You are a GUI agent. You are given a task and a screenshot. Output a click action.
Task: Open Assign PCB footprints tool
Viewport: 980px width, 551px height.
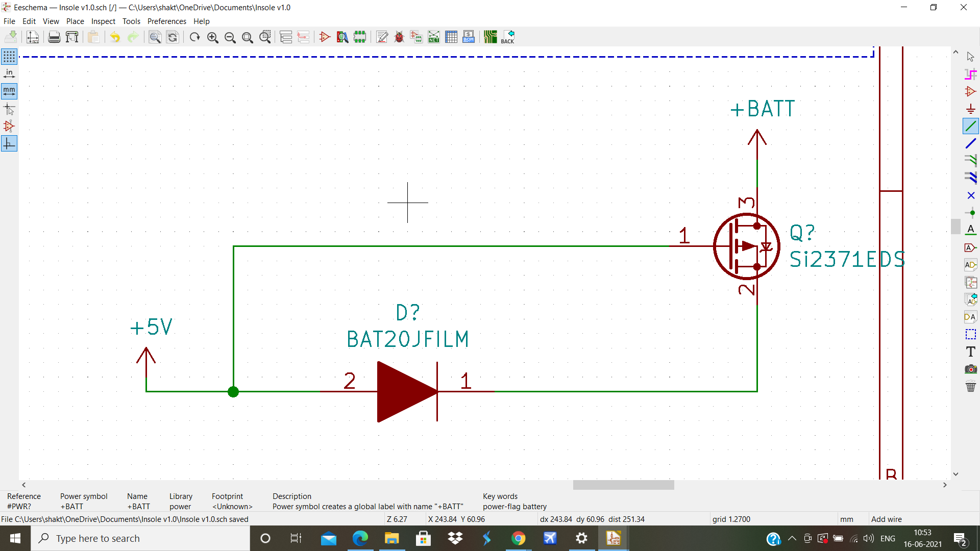pyautogui.click(x=416, y=37)
